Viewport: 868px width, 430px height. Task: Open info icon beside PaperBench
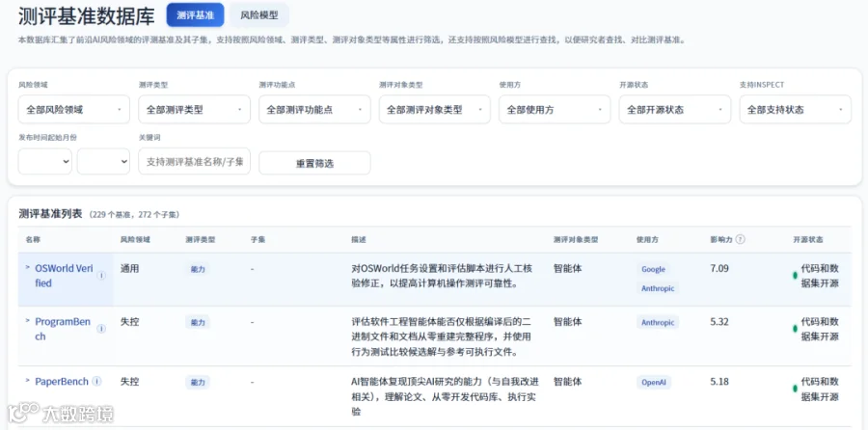96,381
